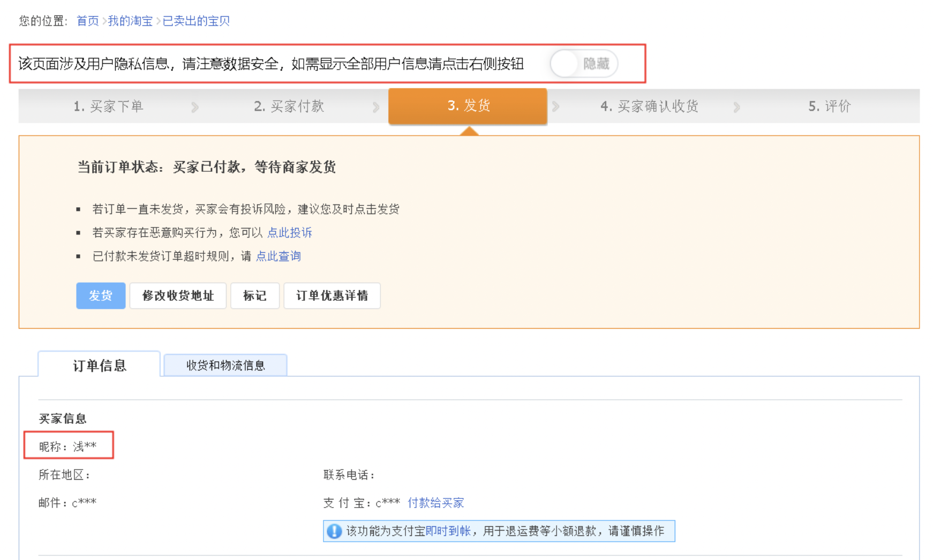Click step 4 买家确认收货

[649, 106]
